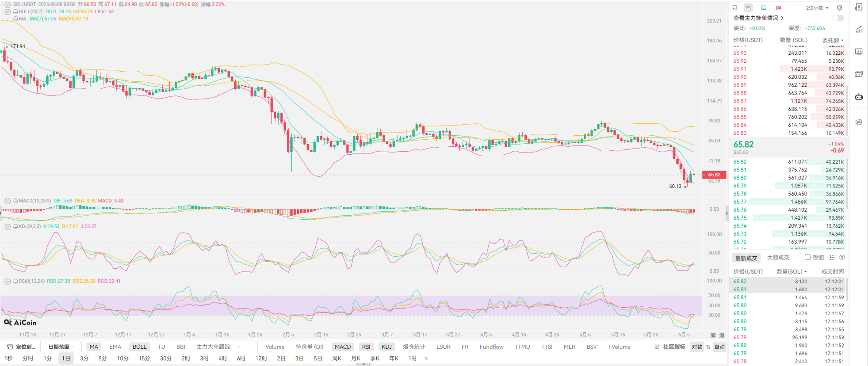The image size is (868, 366).
Task: Click trade list layout icon next to 极速
Action: tap(832, 257)
